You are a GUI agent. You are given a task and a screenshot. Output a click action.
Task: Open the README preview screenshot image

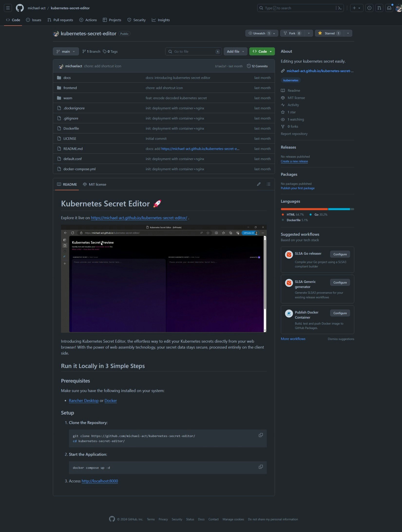point(164,279)
